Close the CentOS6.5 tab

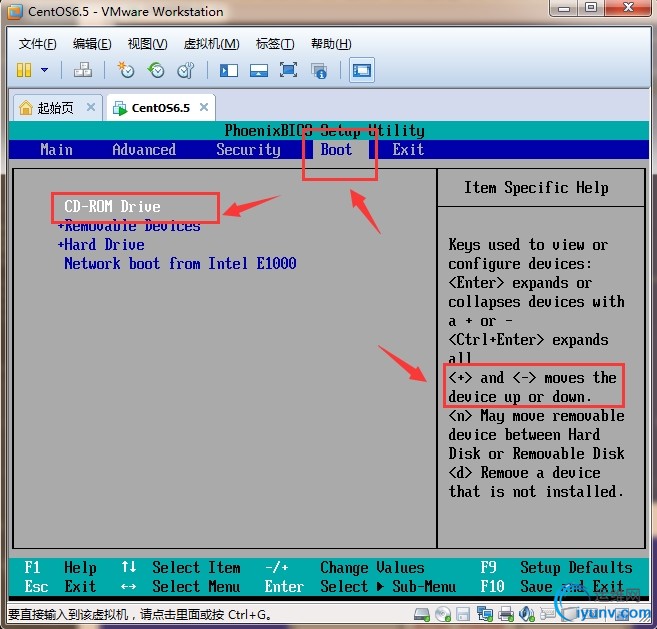204,107
